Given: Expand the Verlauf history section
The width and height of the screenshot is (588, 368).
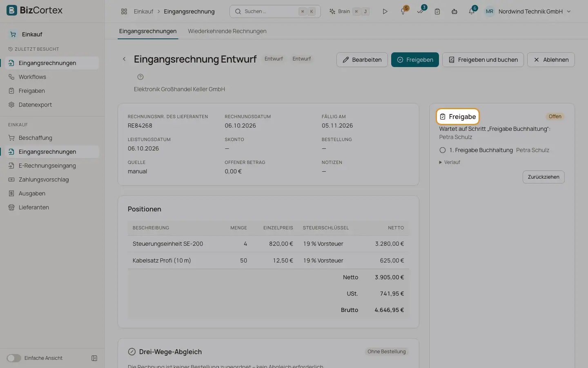Looking at the screenshot, I should tap(450, 162).
